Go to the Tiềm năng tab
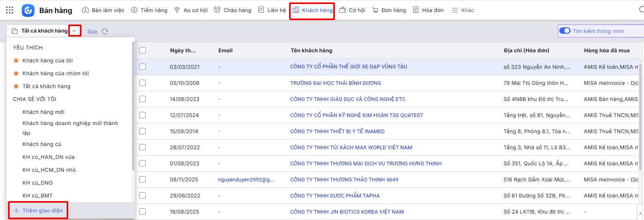This screenshot has width=644, height=220. tap(149, 10)
